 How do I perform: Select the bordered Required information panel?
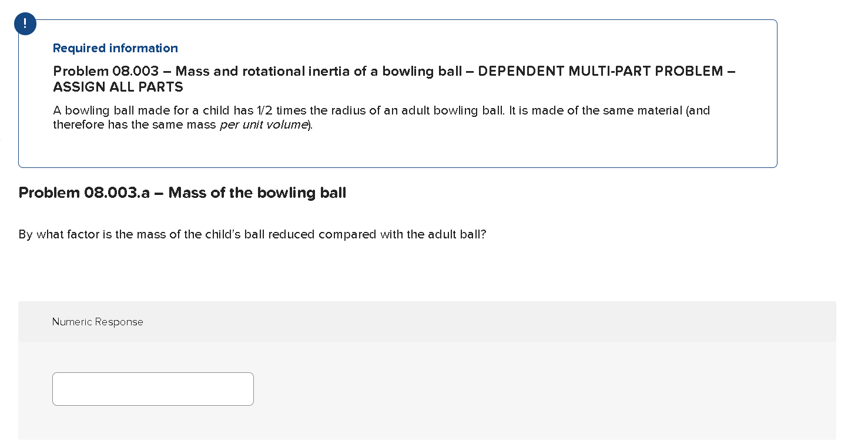[398, 93]
